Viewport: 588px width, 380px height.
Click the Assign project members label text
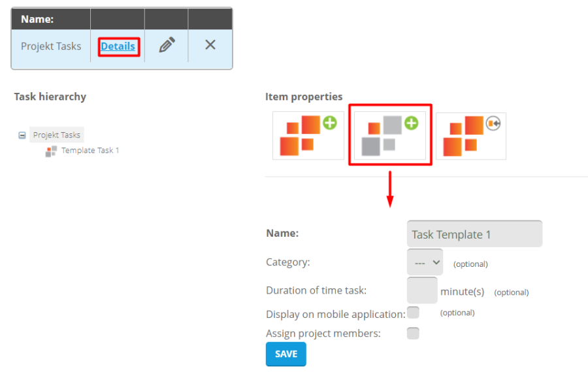click(x=323, y=334)
